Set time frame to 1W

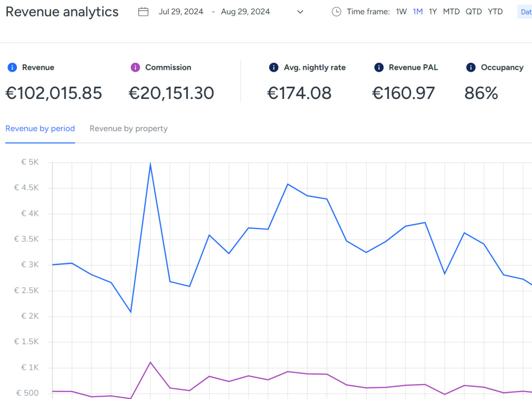tap(401, 12)
